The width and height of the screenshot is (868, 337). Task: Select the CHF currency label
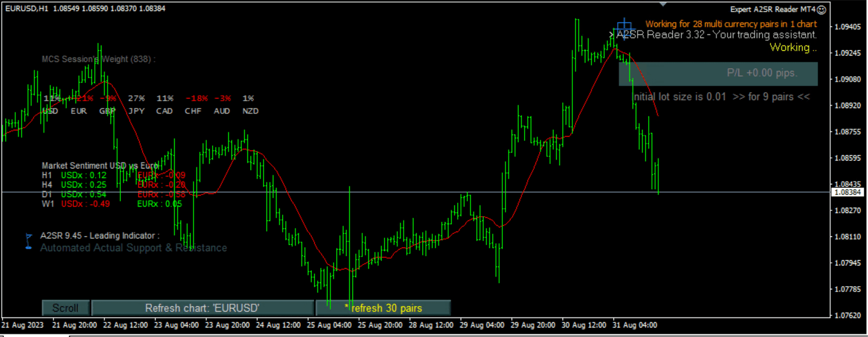click(x=193, y=111)
